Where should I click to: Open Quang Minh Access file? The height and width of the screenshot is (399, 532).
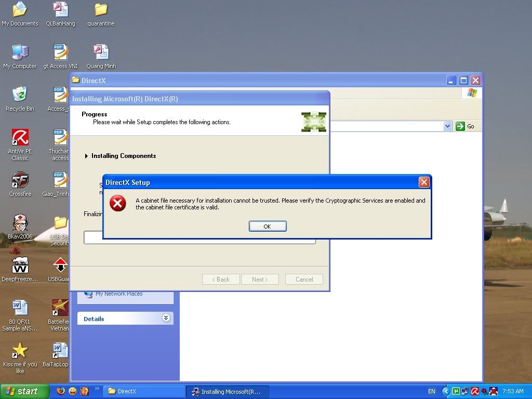[x=101, y=57]
